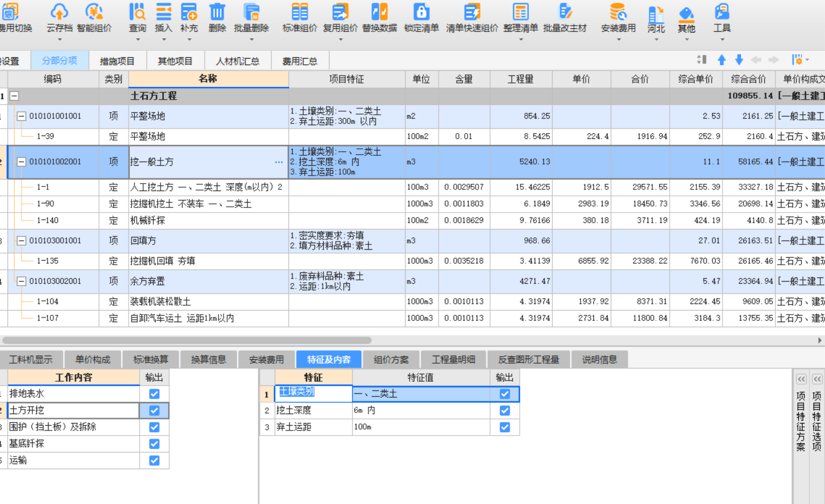
Task: Click ellipsis button in 挖一般土方 name cell
Action: click(279, 162)
